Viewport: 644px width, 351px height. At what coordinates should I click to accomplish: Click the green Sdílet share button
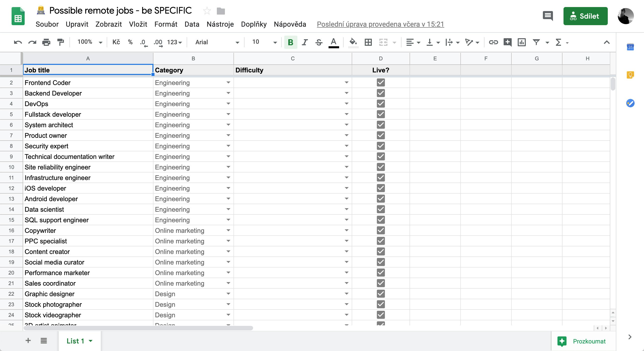[x=585, y=16]
